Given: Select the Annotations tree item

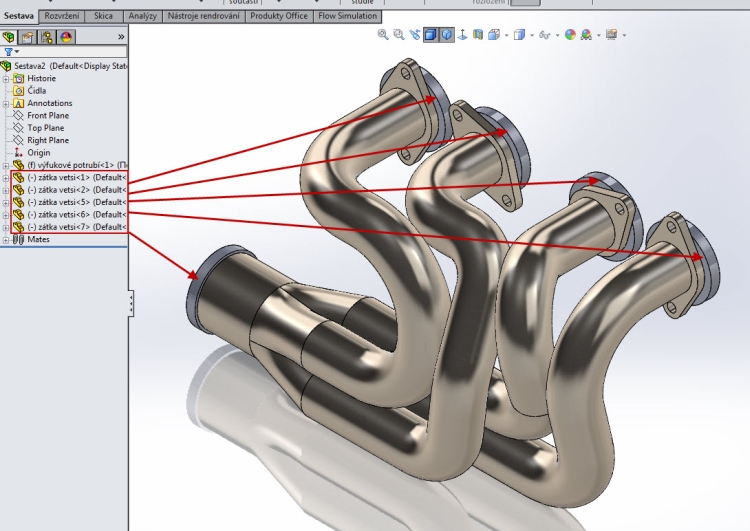Looking at the screenshot, I should [x=50, y=103].
